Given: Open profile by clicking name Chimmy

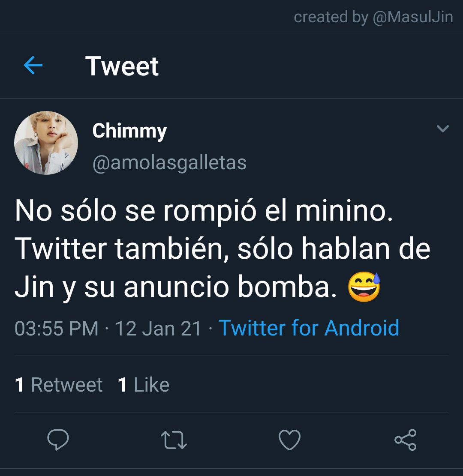Looking at the screenshot, I should (129, 131).
